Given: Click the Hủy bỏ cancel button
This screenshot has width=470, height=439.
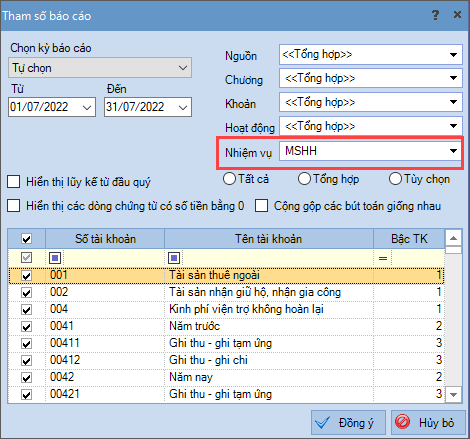Looking at the screenshot, I should click(428, 423).
